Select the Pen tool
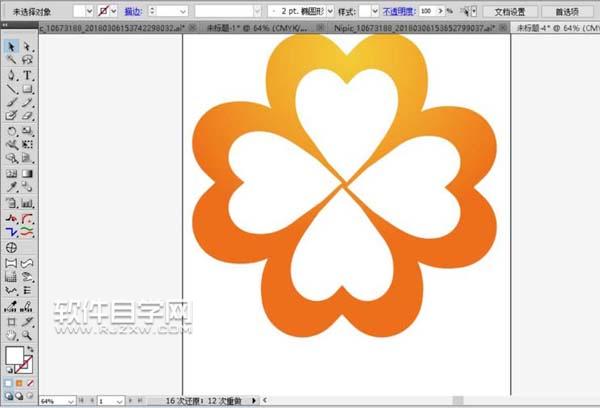Image resolution: width=600 pixels, height=408 pixels. point(11,75)
